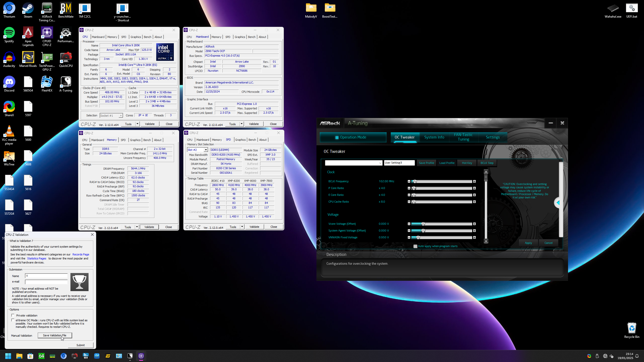644x362 pixels.
Task: Open the Thorium browser desktop icon
Action: coord(9,10)
